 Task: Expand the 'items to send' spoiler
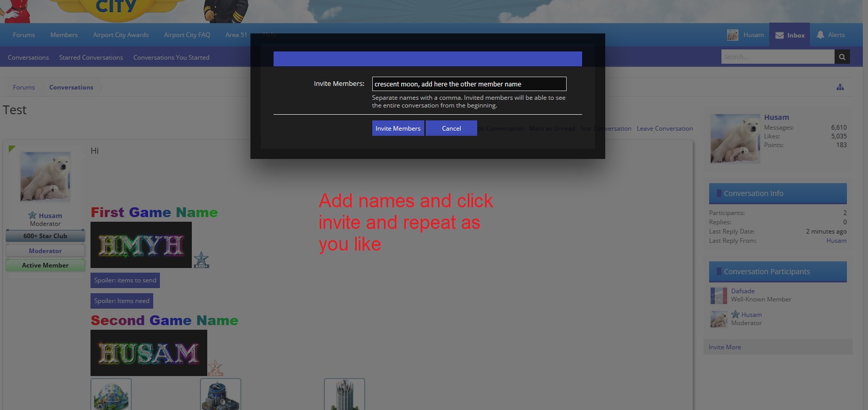(125, 280)
